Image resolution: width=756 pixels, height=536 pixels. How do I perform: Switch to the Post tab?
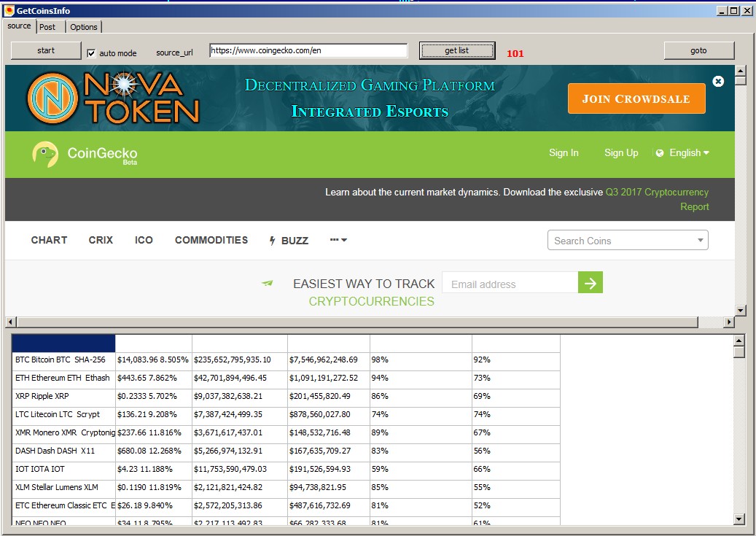50,27
